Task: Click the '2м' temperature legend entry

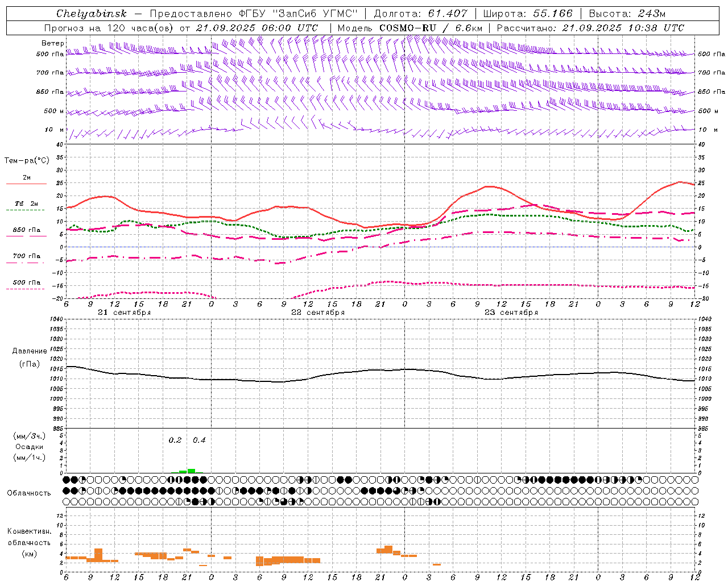Action: (x=27, y=178)
